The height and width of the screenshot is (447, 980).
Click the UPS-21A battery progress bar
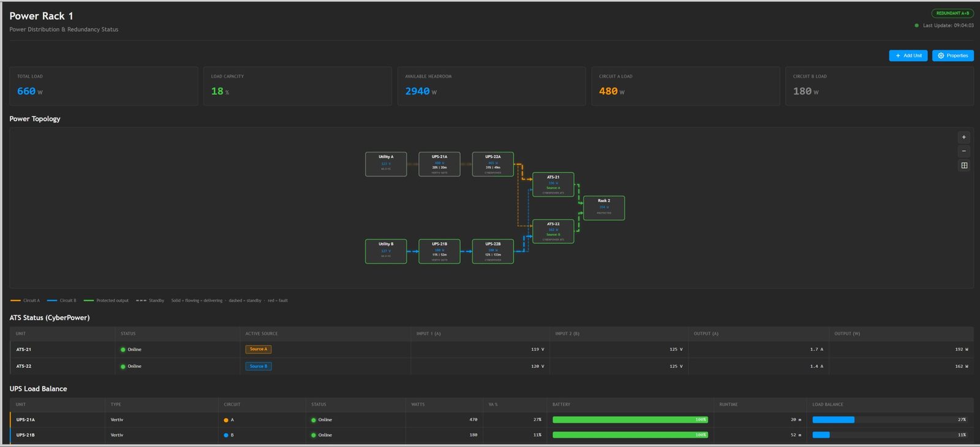pyautogui.click(x=630, y=420)
